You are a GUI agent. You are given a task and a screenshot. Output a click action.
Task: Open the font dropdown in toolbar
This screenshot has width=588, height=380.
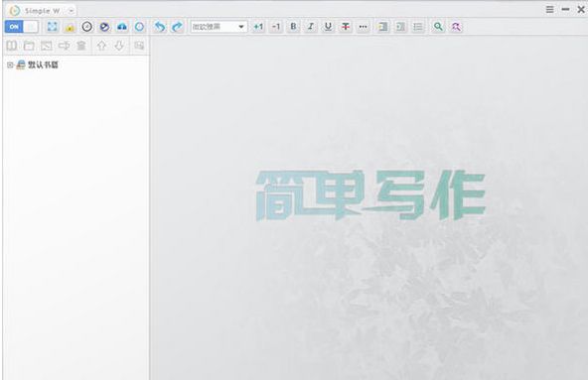pos(219,27)
